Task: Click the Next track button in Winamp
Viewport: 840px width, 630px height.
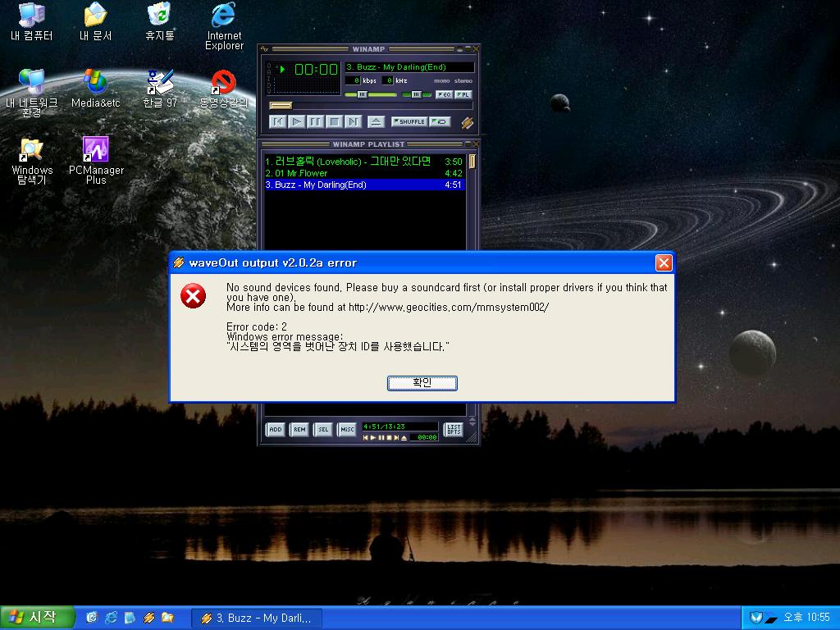Action: tap(353, 122)
